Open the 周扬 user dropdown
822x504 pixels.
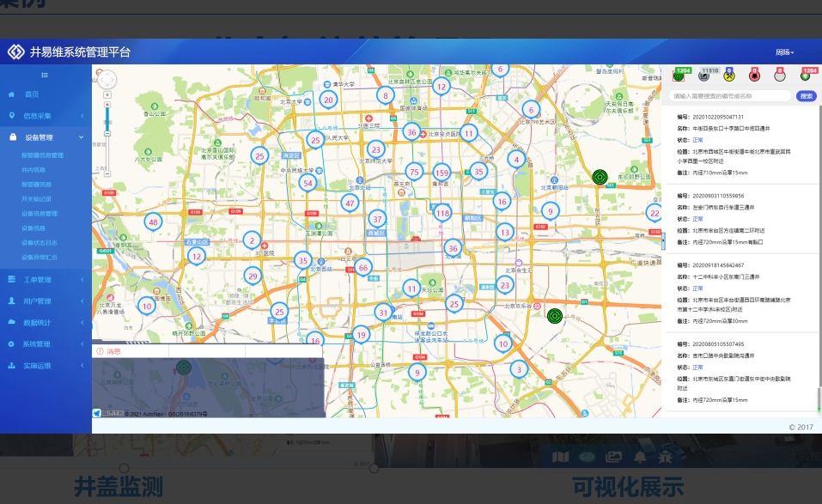(x=785, y=52)
